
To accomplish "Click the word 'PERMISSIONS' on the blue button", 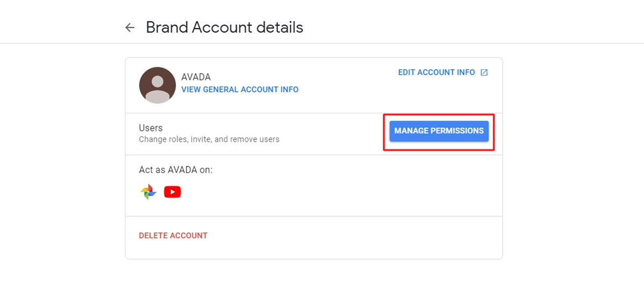I will coord(457,131).
